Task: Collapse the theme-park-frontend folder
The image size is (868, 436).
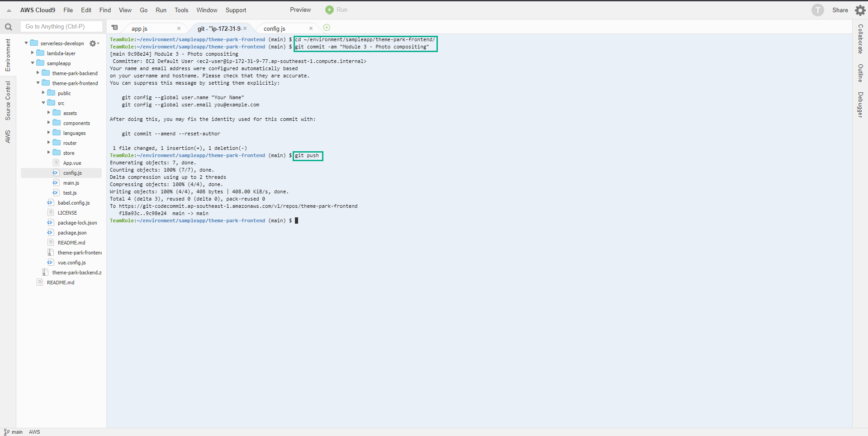Action: click(38, 83)
